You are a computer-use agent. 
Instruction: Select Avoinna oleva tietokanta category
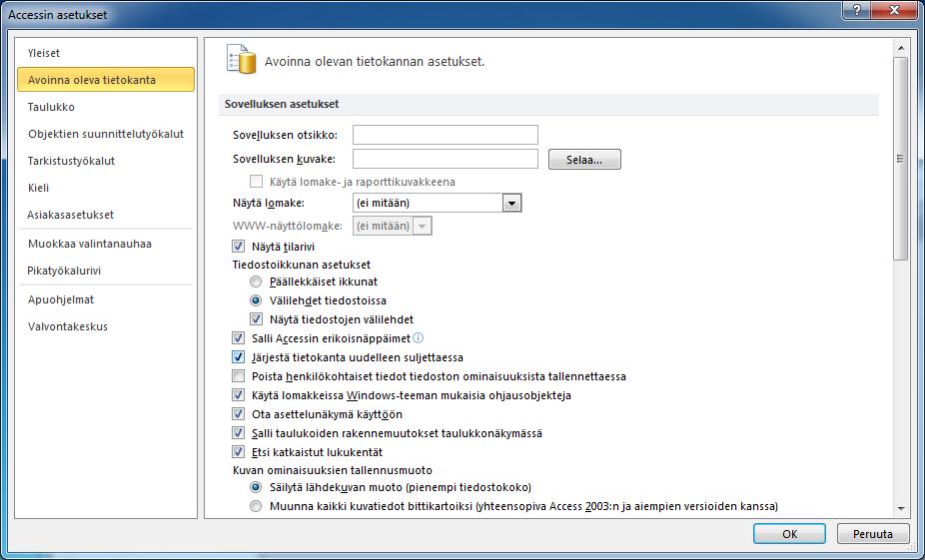tap(106, 80)
